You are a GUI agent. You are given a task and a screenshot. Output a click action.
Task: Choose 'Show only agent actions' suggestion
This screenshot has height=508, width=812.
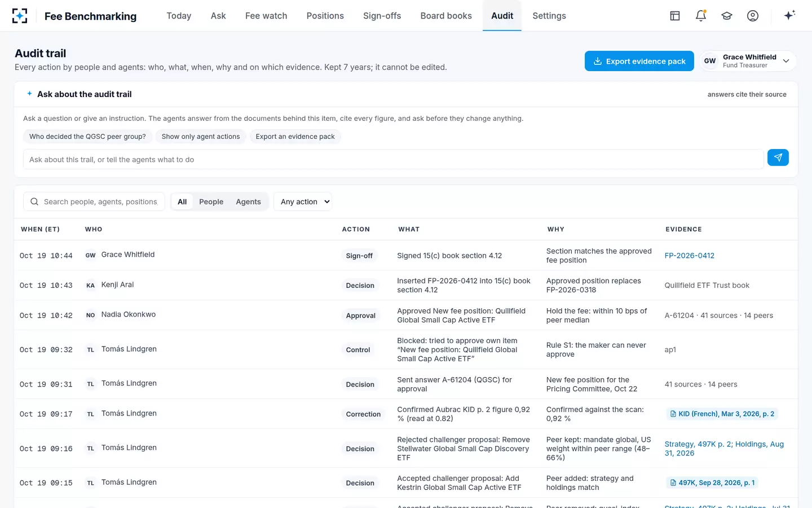(201, 137)
